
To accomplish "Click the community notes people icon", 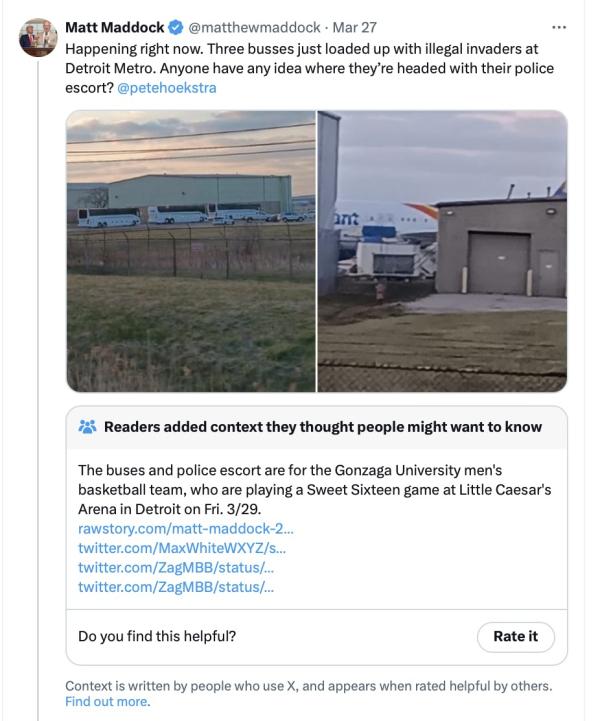I will (88, 427).
